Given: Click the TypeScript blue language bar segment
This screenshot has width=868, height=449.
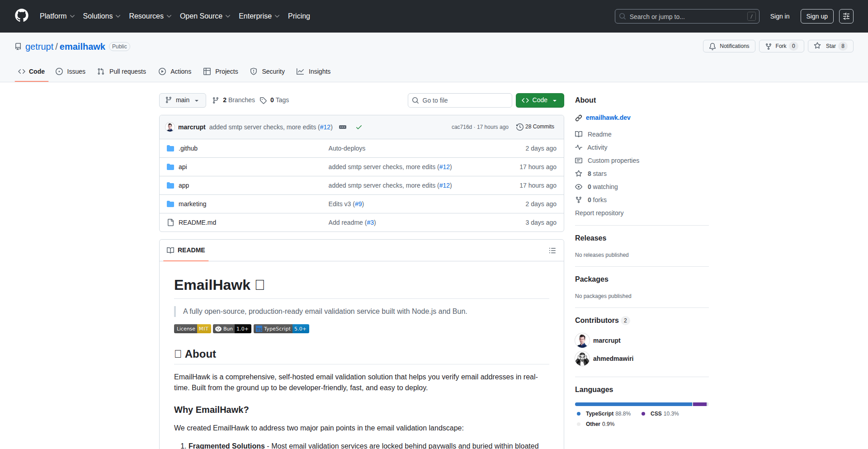Looking at the screenshot, I should pyautogui.click(x=633, y=404).
